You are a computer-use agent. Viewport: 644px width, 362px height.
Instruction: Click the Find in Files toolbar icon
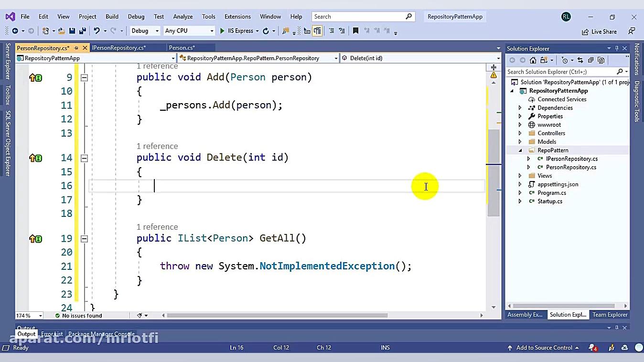285,31
